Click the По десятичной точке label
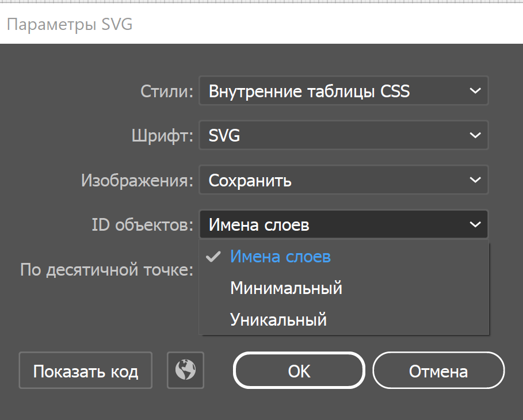 tap(105, 269)
